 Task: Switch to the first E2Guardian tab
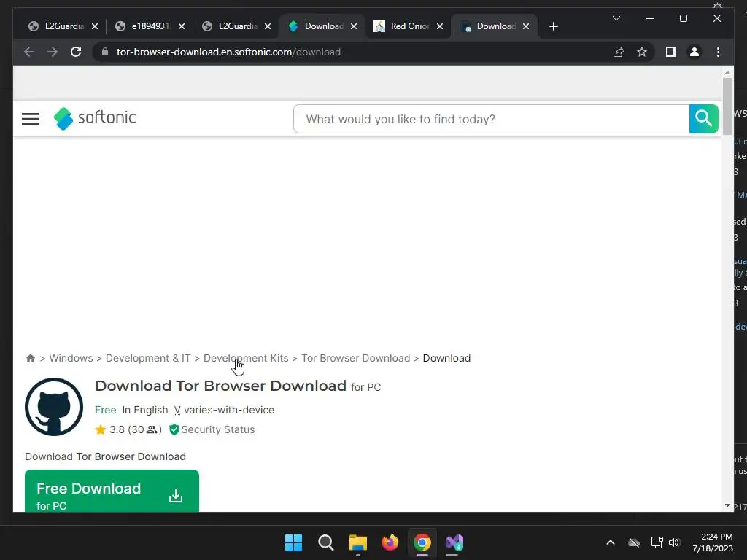click(63, 26)
